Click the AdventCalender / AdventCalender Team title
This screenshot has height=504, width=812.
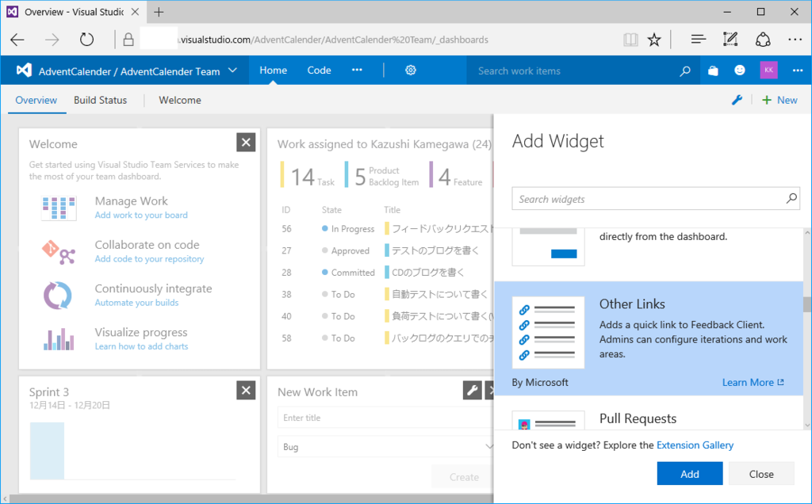click(x=129, y=71)
